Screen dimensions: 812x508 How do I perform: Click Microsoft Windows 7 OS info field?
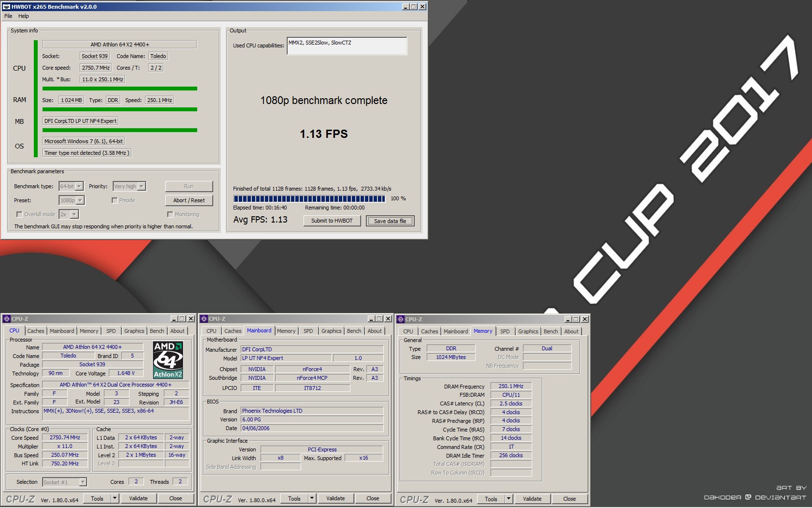tap(84, 141)
